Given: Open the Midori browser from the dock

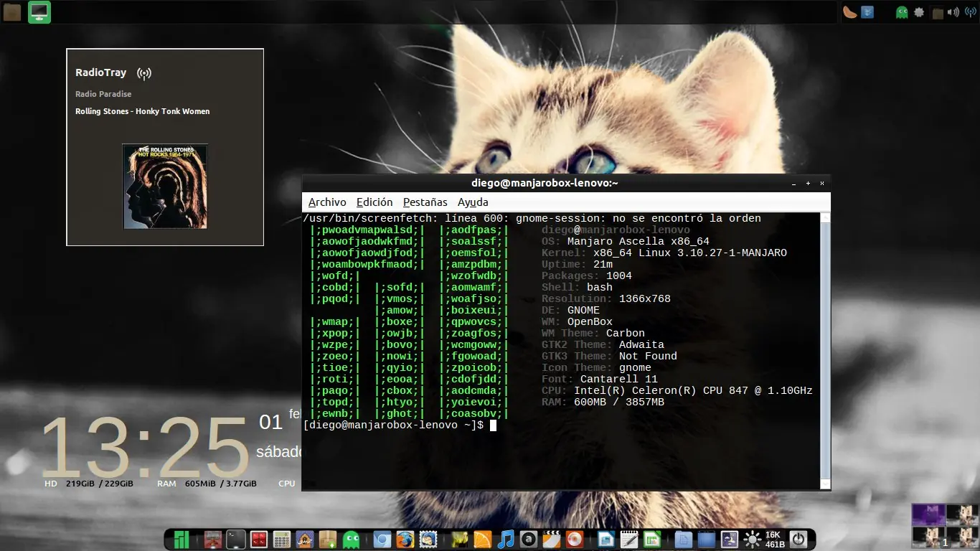Looking at the screenshot, I should [381, 538].
